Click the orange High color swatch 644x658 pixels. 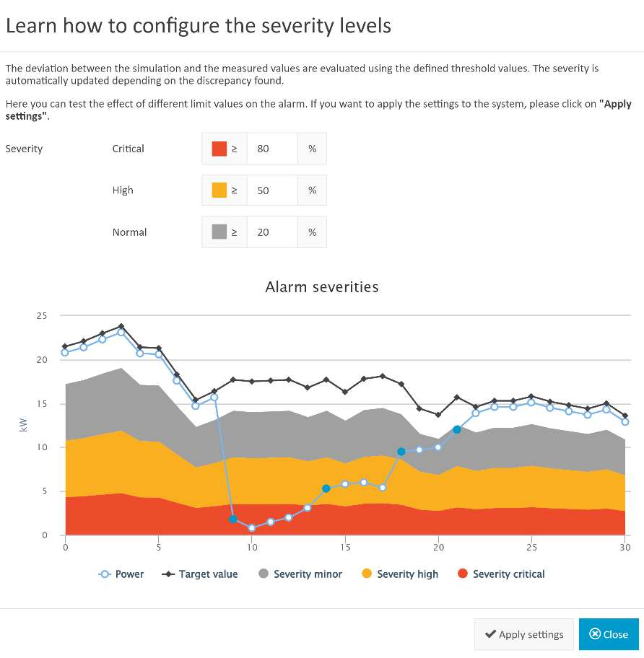(219, 190)
